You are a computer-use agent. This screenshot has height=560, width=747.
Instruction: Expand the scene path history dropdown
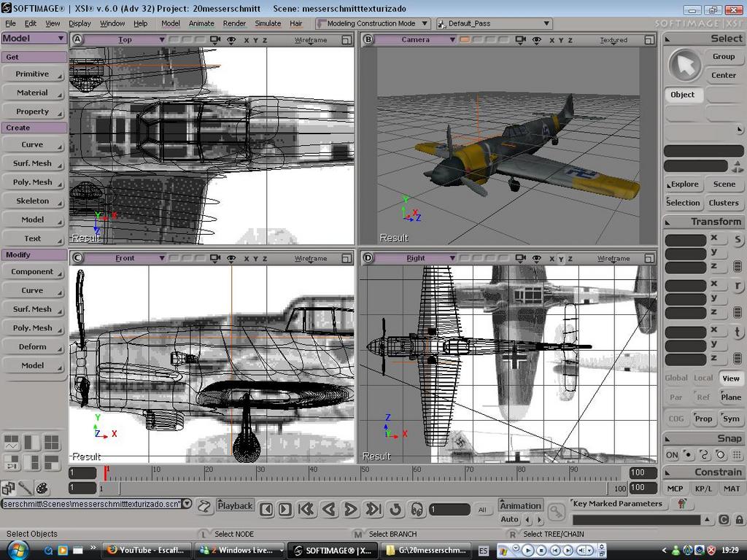[x=187, y=503]
